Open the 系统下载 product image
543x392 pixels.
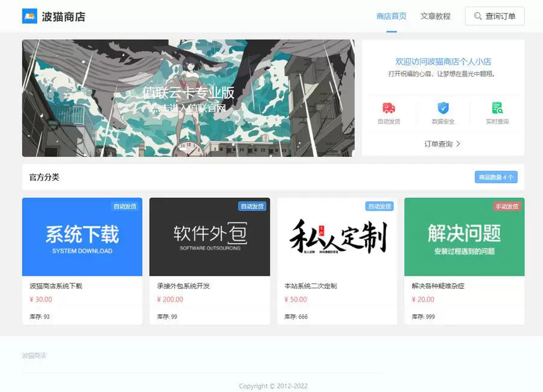click(82, 237)
